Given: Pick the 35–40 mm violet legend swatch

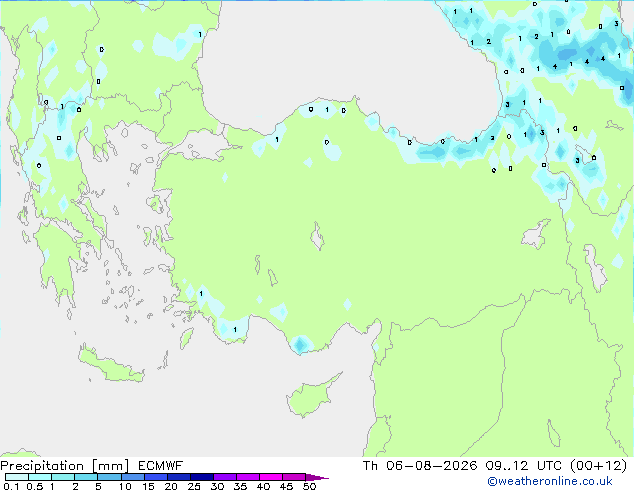Looking at the screenshot, I should (x=247, y=477).
